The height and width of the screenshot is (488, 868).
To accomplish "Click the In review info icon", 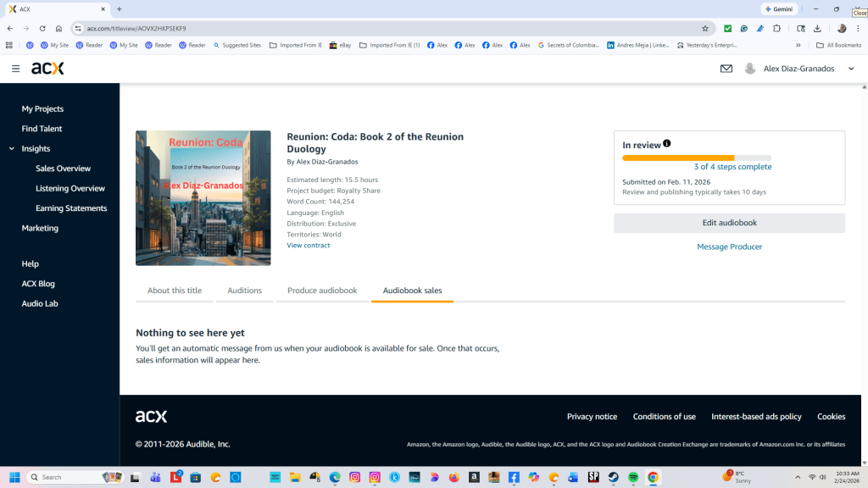I will click(x=667, y=144).
